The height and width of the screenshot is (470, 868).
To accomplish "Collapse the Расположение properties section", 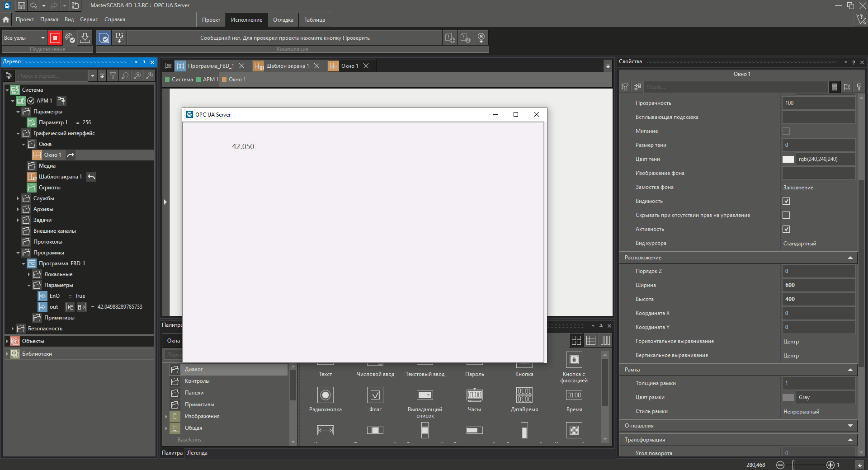I will point(850,258).
